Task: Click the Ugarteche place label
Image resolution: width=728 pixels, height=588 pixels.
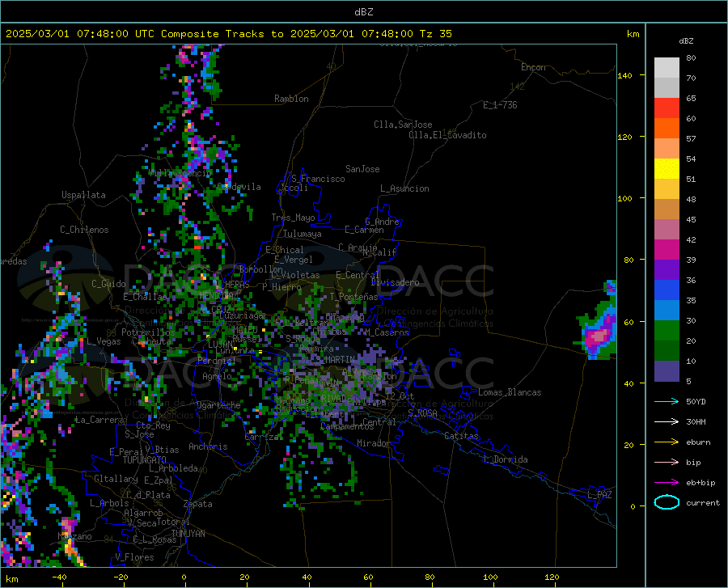Action: click(218, 405)
